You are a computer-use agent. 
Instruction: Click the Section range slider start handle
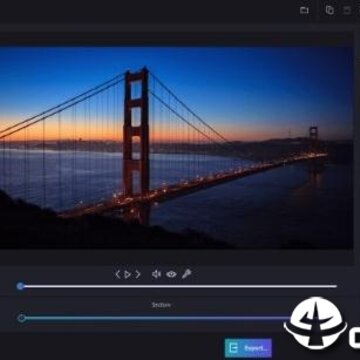coord(22,318)
